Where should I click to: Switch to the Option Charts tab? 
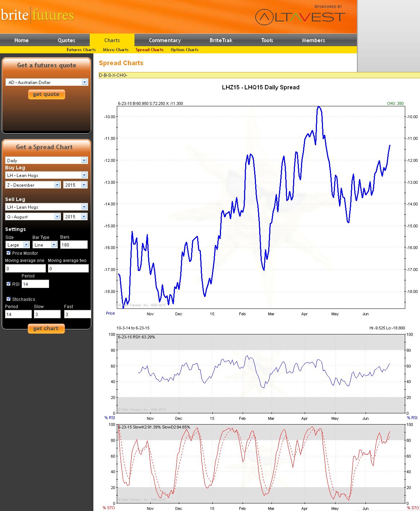point(185,50)
